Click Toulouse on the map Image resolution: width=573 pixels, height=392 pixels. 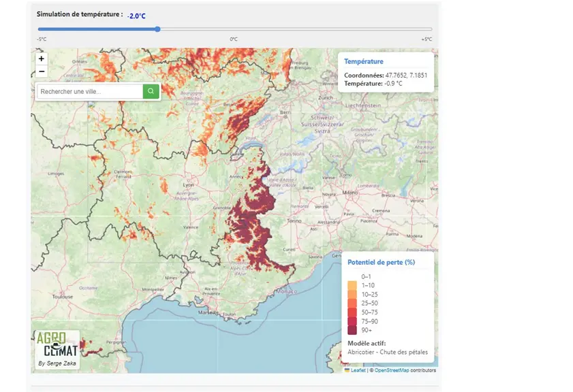[x=63, y=297]
